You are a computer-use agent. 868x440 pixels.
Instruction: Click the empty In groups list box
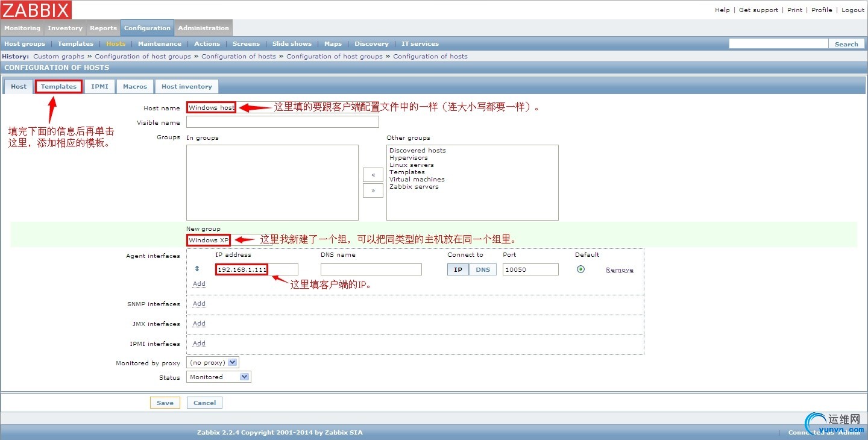coord(272,183)
